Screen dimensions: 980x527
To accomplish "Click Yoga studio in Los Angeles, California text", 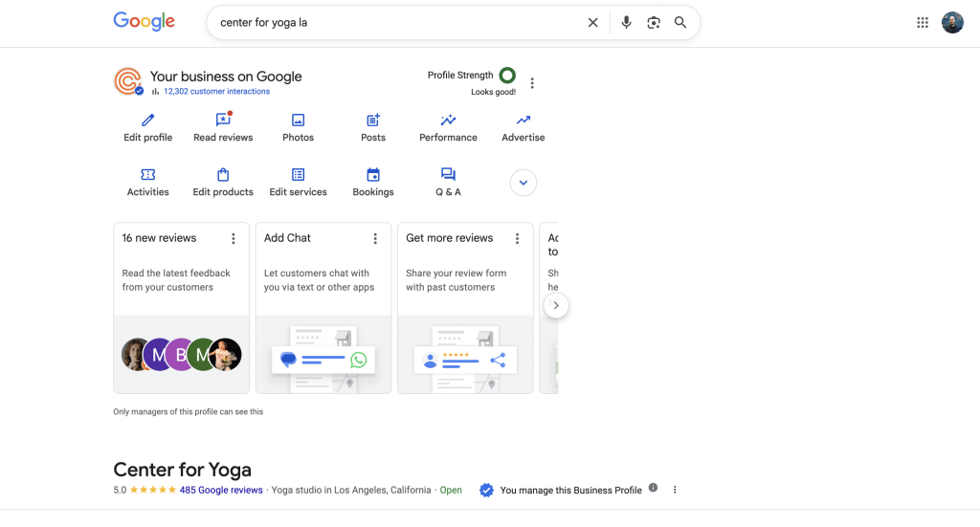I will click(x=351, y=490).
